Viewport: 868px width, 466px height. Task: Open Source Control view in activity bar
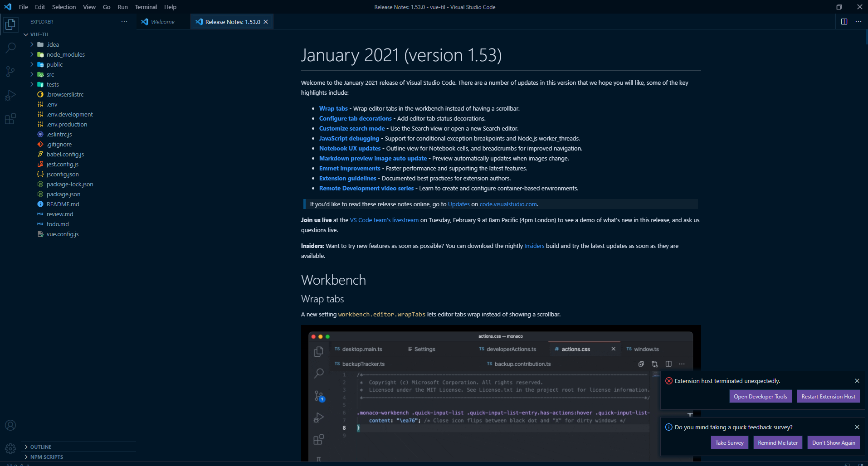10,71
